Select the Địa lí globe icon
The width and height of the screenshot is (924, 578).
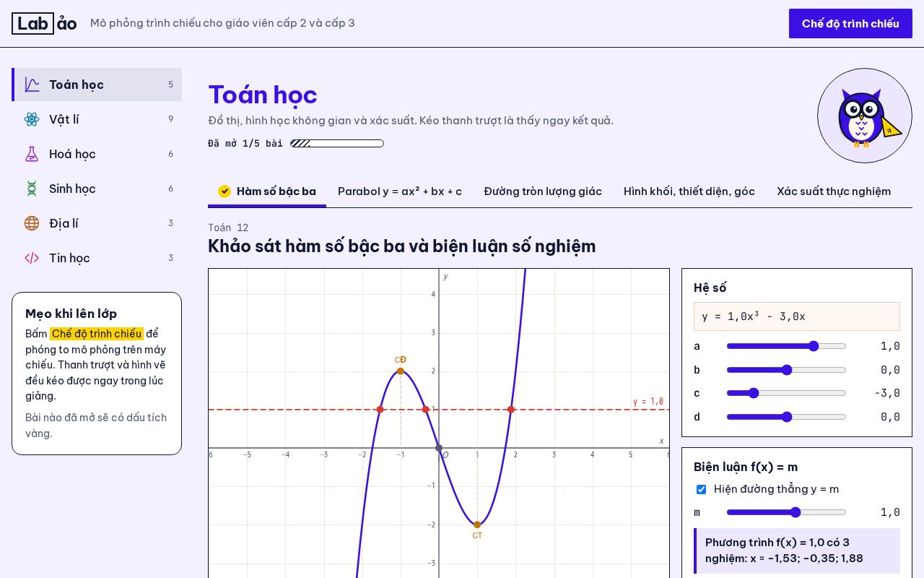(x=32, y=223)
